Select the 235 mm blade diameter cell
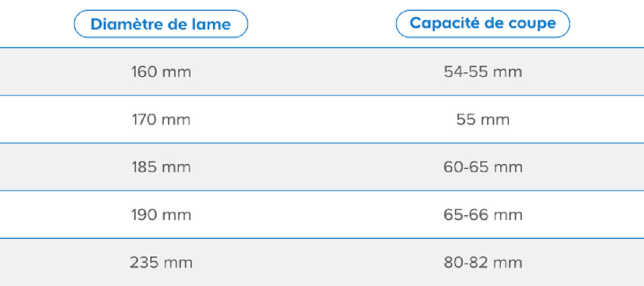Screen dimensions: 644x286 [x=161, y=262]
